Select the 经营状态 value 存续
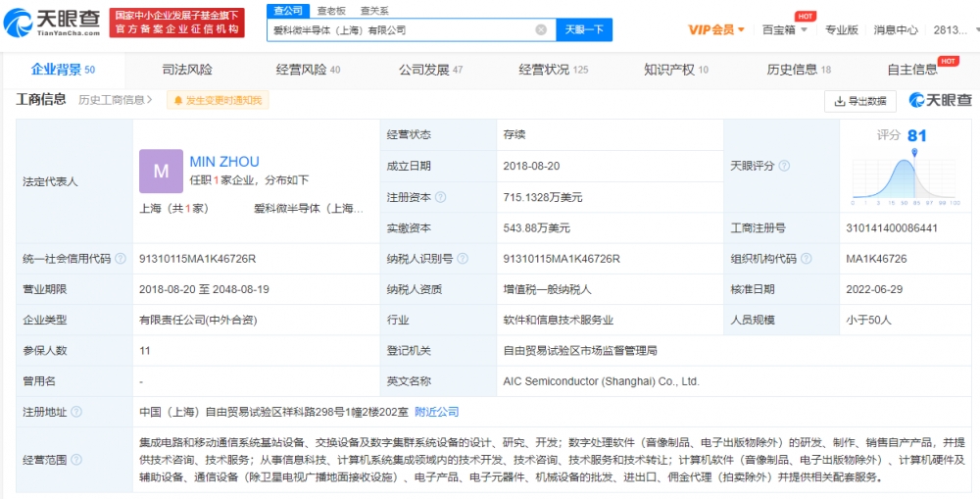The height and width of the screenshot is (499, 980). (x=514, y=135)
